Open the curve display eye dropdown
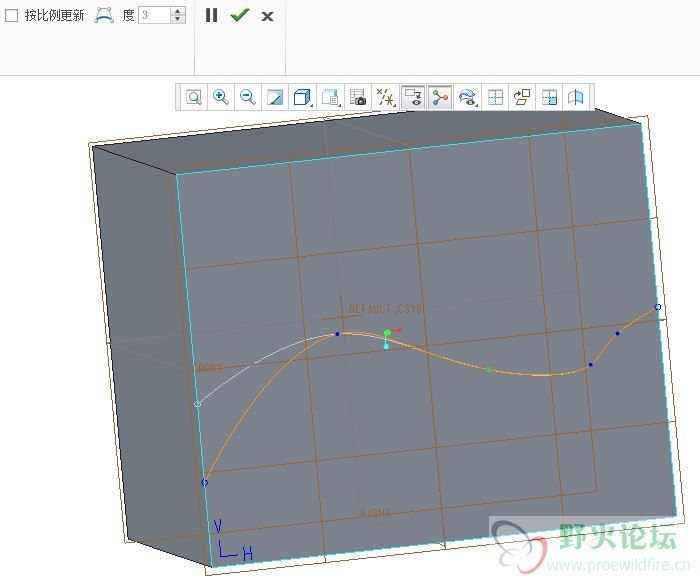The width and height of the screenshot is (700, 583). (x=467, y=97)
